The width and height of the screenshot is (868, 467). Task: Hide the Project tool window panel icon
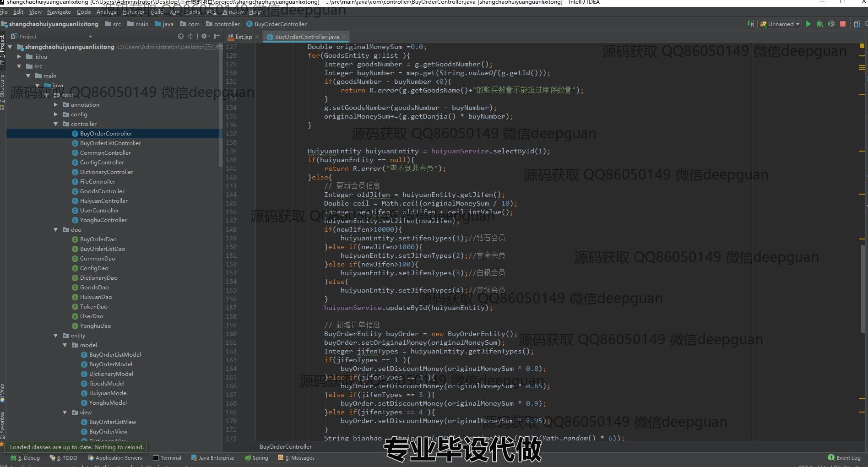(x=217, y=36)
